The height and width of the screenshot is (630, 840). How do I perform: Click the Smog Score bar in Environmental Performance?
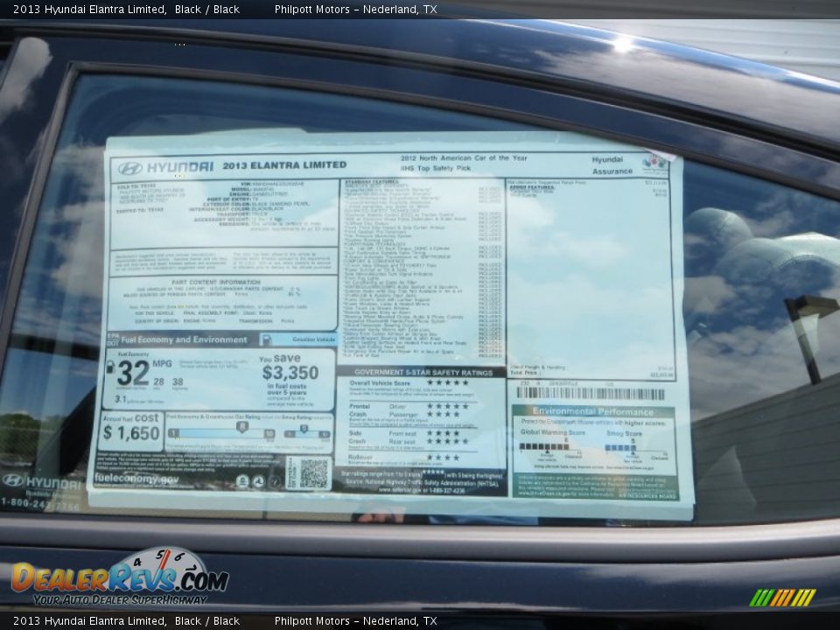point(621,447)
